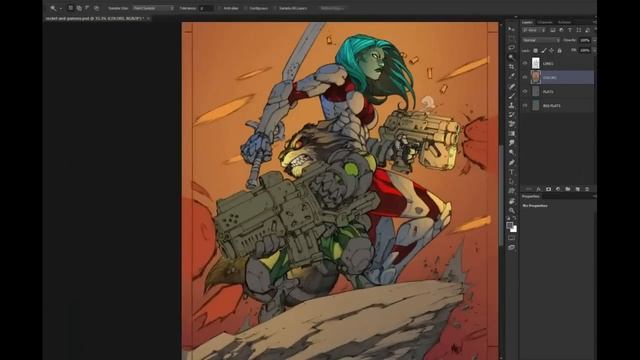
Task: Change screen mode icon in toolbar
Action: coord(511,247)
